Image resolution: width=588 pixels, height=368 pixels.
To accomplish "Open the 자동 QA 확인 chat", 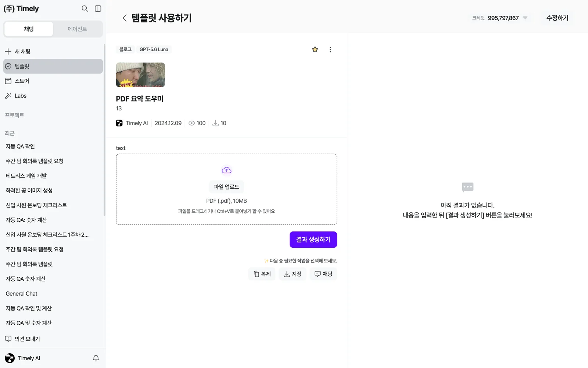I will [53, 146].
